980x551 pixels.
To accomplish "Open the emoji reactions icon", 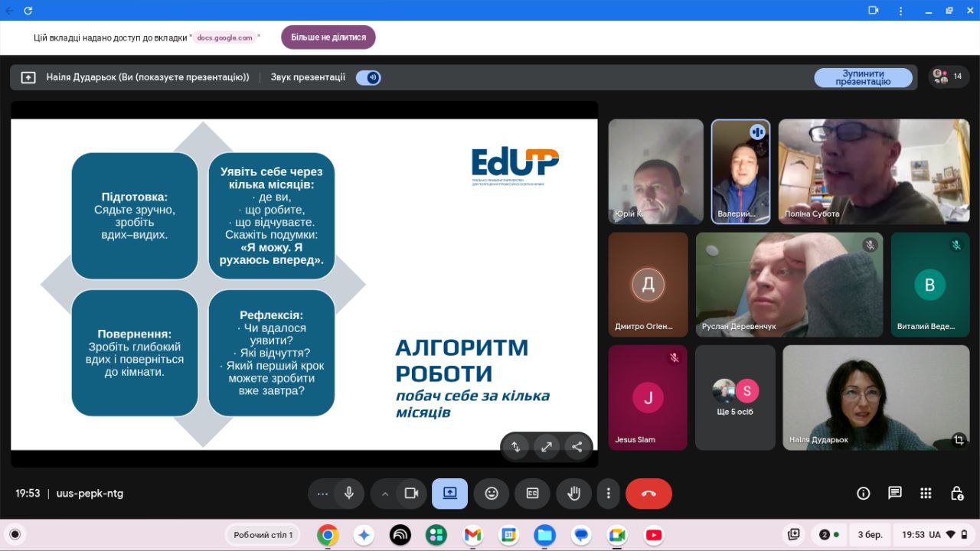I will point(492,494).
